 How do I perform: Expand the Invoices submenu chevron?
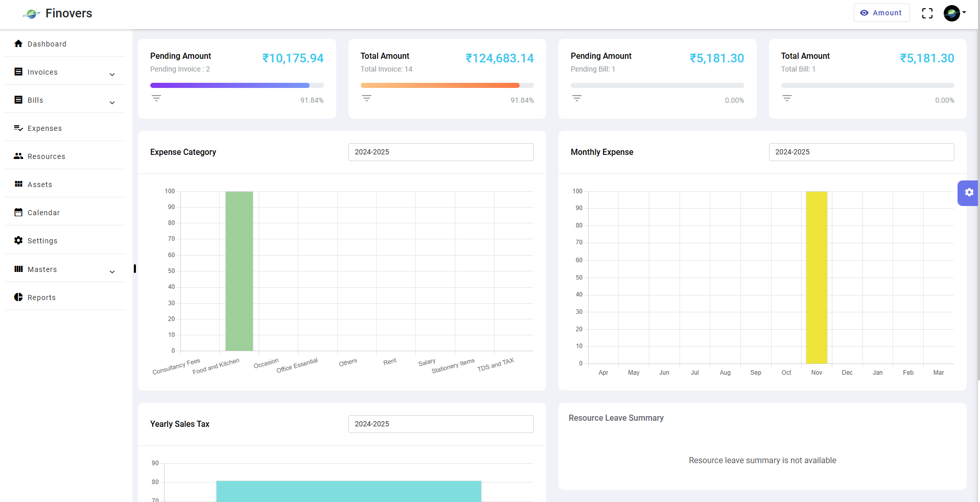[112, 75]
